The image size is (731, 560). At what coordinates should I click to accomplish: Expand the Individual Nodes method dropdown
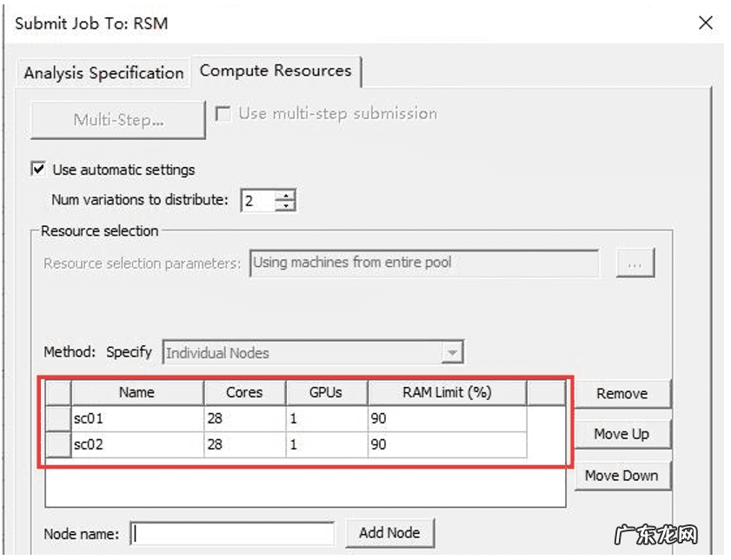[451, 353]
